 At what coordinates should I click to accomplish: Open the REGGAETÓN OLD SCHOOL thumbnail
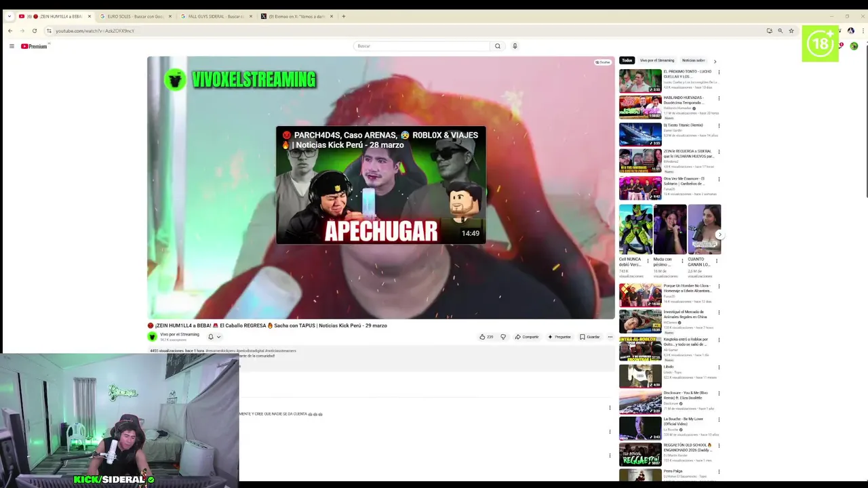640,455
